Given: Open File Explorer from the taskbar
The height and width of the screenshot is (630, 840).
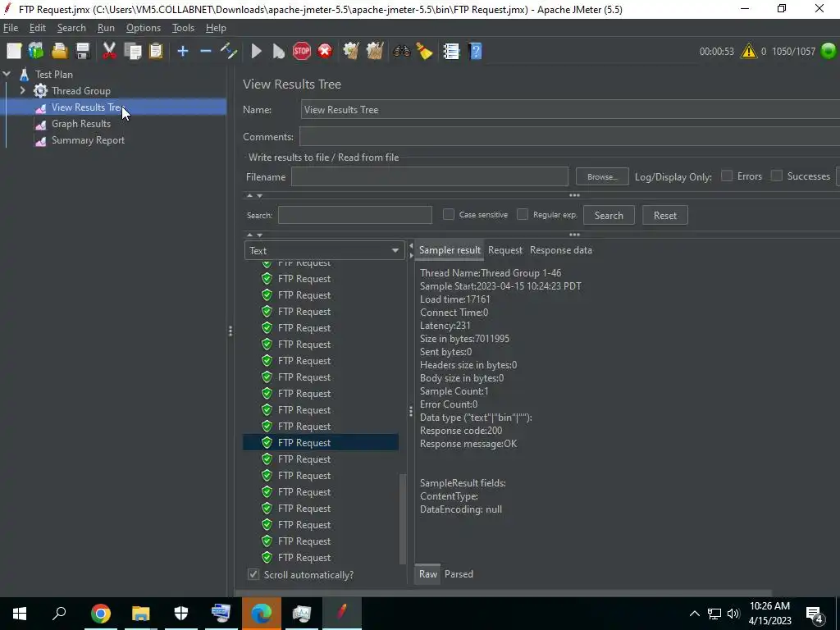Looking at the screenshot, I should pyautogui.click(x=141, y=614).
